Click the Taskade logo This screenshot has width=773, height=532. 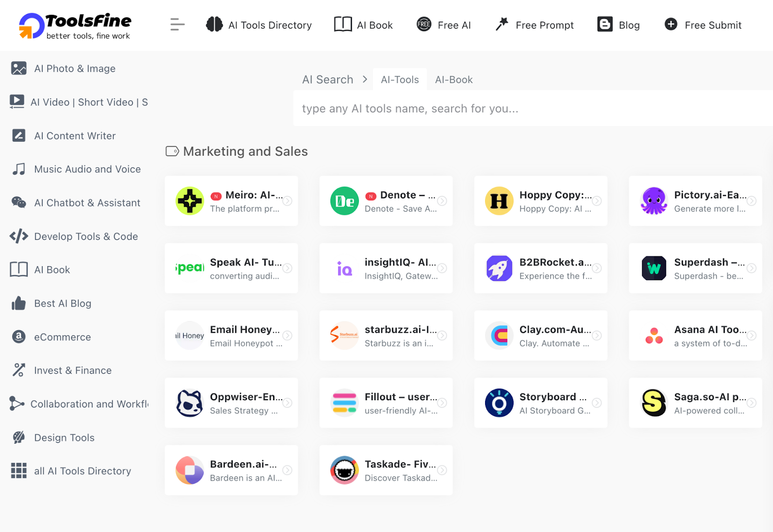344,470
